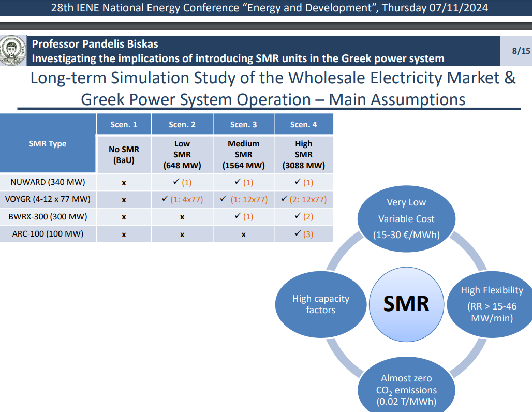The height and width of the screenshot is (412, 532).
Task: Click the High capacity factors bubble
Action: coord(321,304)
